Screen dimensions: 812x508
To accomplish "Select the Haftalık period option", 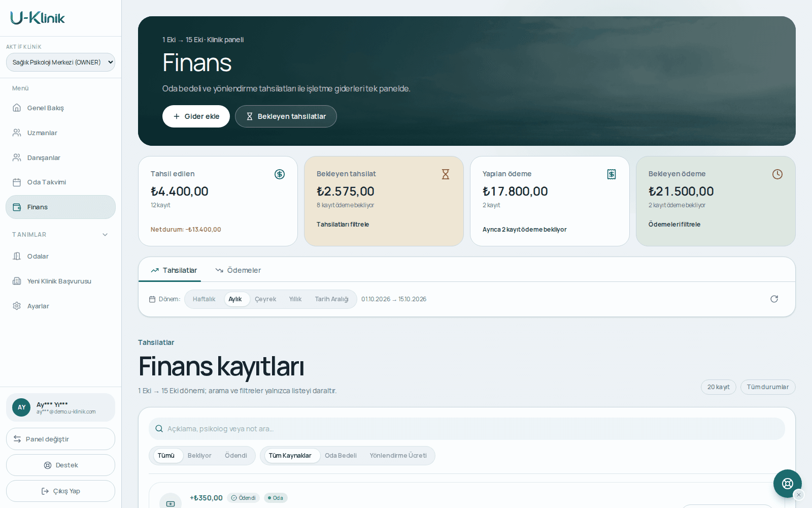I will [204, 299].
